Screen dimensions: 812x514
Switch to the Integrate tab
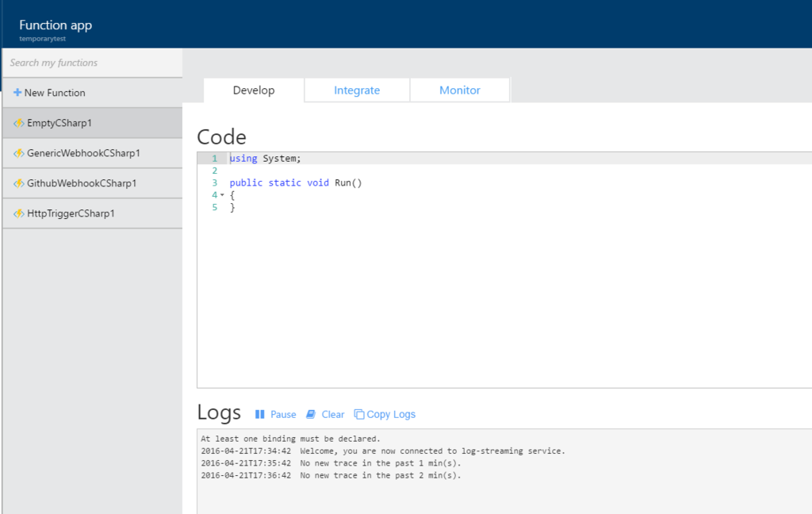[x=356, y=90]
